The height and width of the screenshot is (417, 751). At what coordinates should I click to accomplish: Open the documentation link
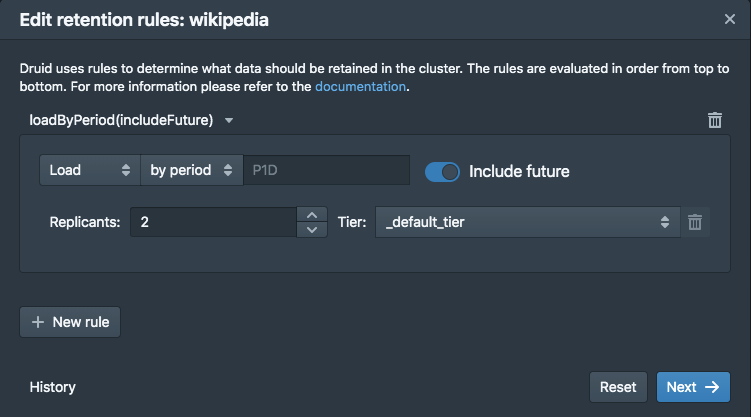pos(360,87)
